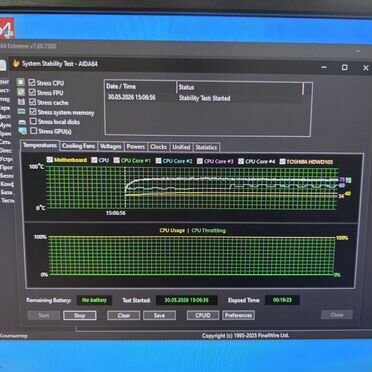Toggle the CPU Core #3 graph checkbox
The height and width of the screenshot is (372, 372).
[x=200, y=161]
